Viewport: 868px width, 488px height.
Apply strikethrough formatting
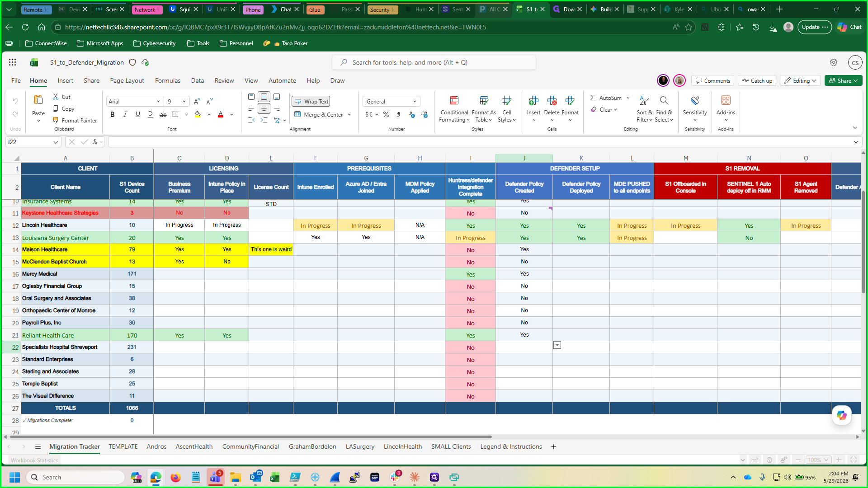coord(163,114)
